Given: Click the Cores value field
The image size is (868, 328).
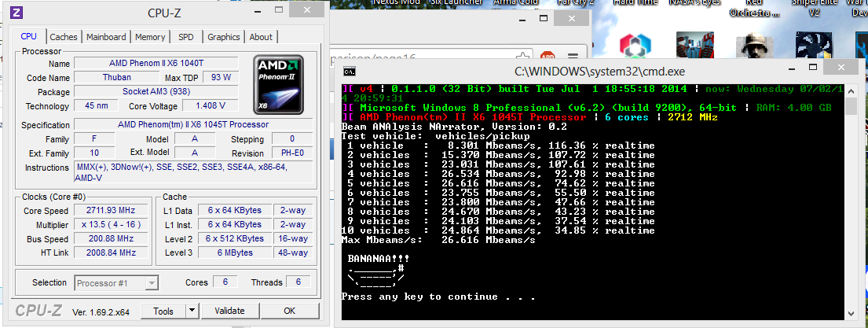Looking at the screenshot, I should click(x=225, y=282).
